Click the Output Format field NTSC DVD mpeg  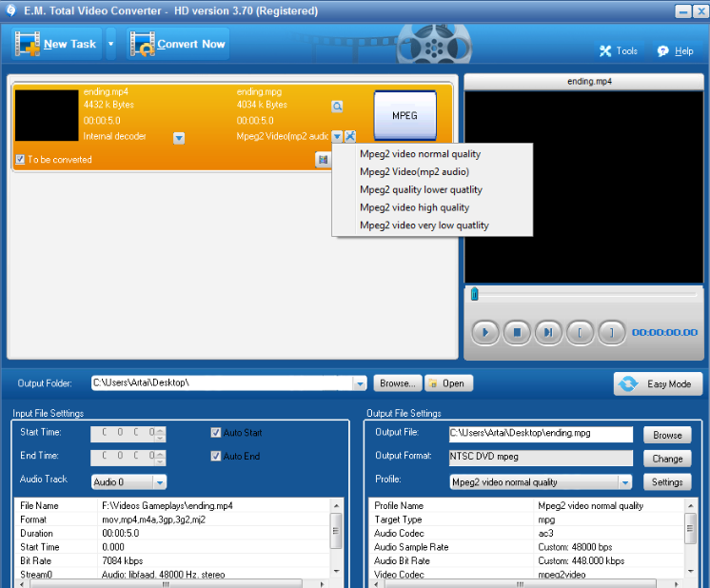pyautogui.click(x=541, y=458)
